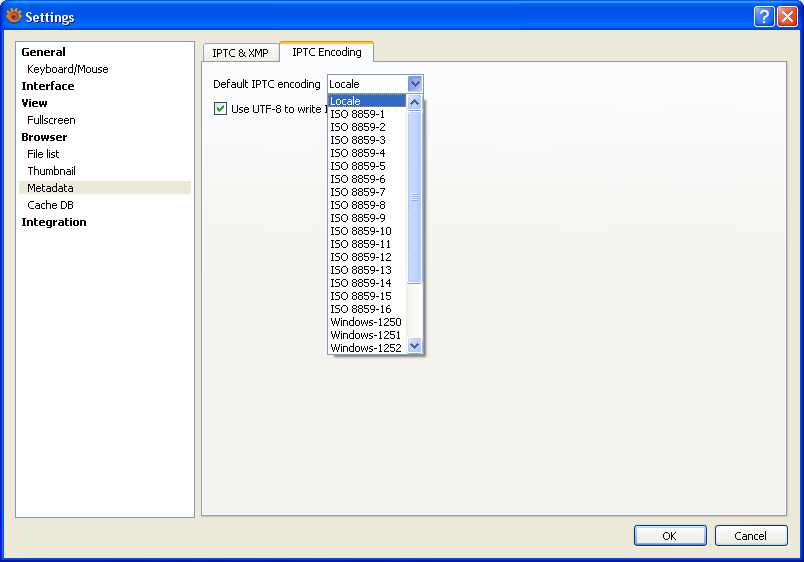The height and width of the screenshot is (562, 804).
Task: Choose Windows-1252 encoding
Action: (367, 348)
